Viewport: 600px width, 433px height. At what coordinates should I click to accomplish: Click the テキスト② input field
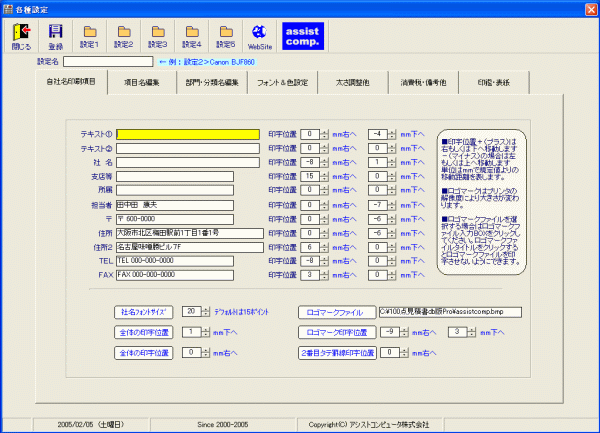coord(188,148)
